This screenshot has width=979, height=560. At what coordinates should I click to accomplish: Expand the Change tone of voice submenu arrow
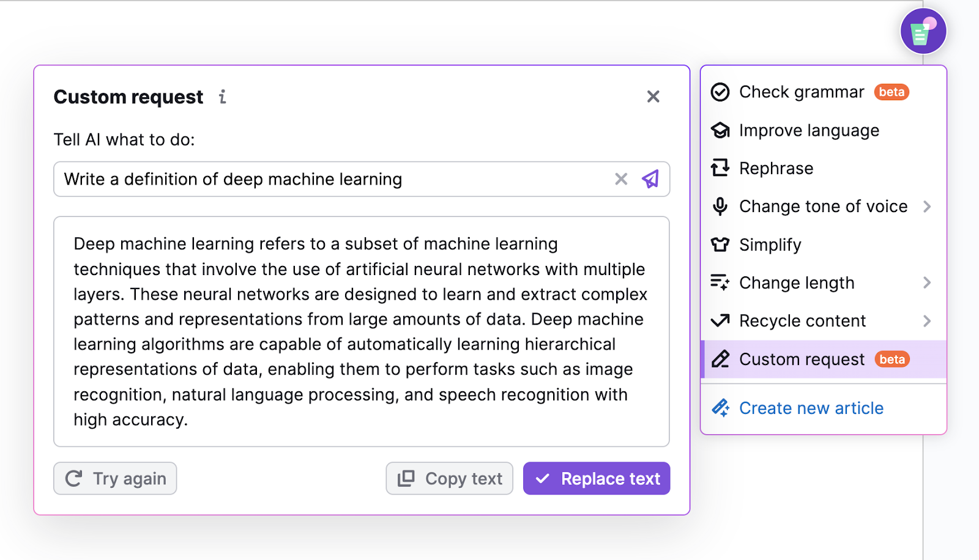[927, 207]
